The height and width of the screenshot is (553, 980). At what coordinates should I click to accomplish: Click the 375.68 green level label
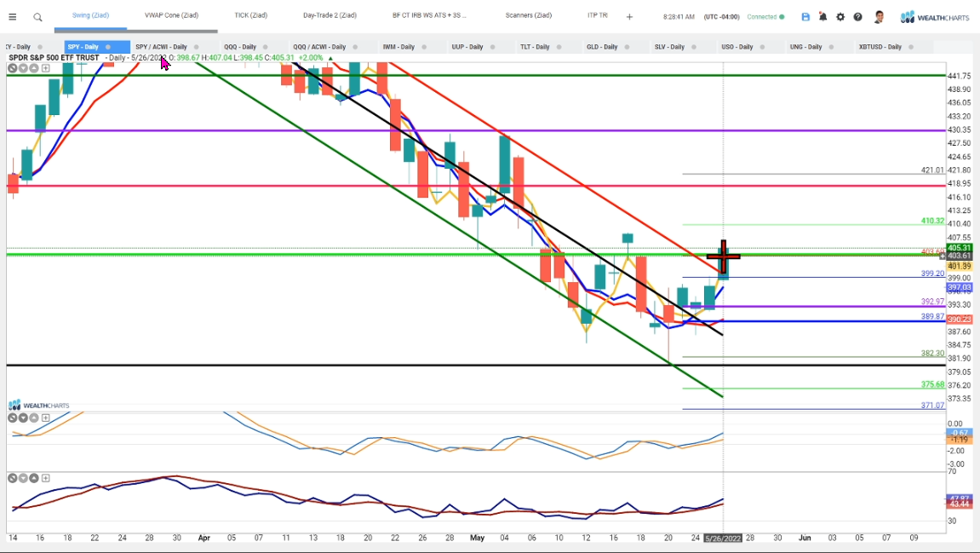pos(932,385)
